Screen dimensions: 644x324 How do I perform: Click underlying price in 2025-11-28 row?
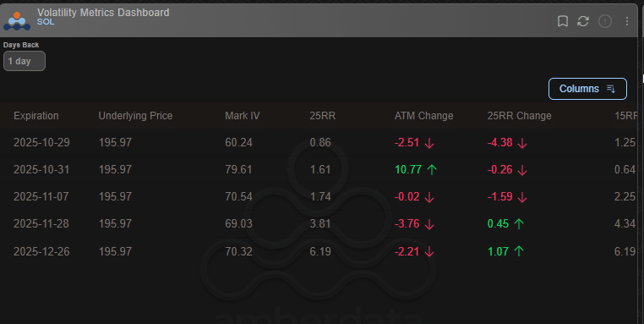(115, 223)
